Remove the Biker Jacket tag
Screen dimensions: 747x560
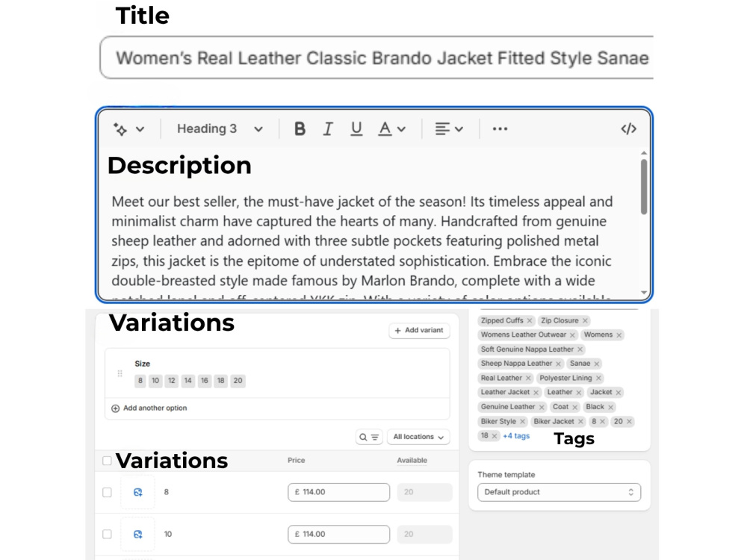point(580,421)
